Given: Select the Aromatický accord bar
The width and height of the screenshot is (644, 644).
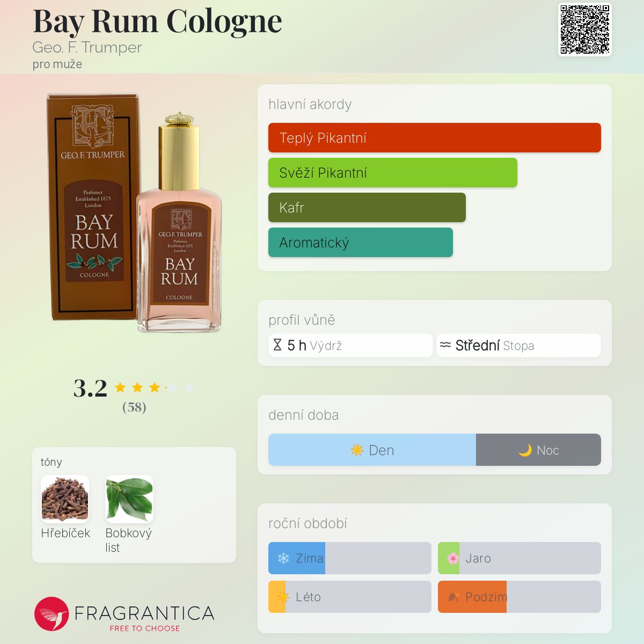Looking at the screenshot, I should coord(361,243).
